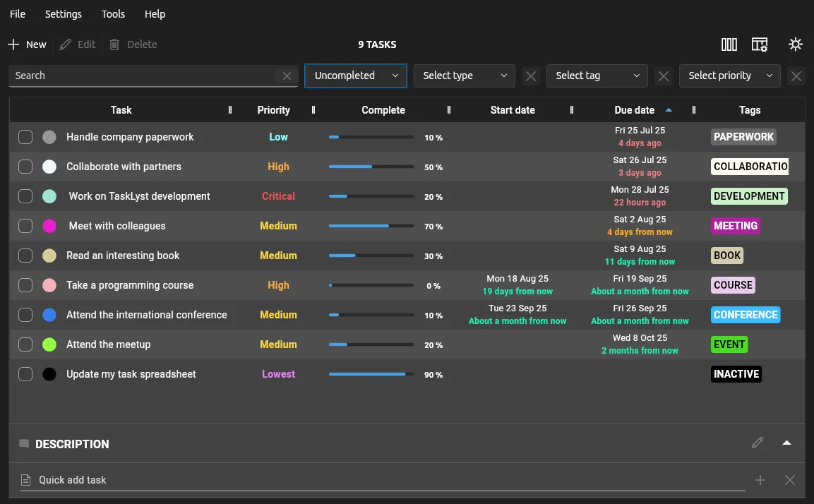
Task: Clear the Select priority filter
Action: point(796,76)
